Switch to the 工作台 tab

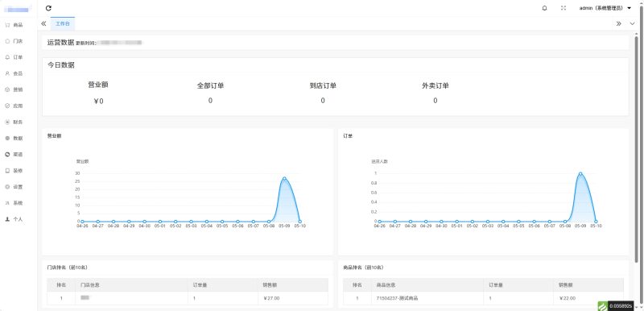(63, 24)
